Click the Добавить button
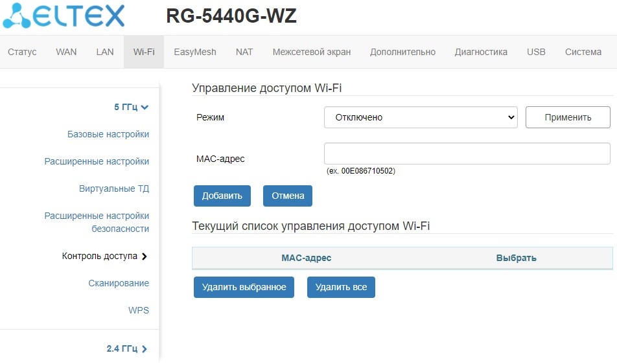The width and height of the screenshot is (617, 364). tap(222, 196)
